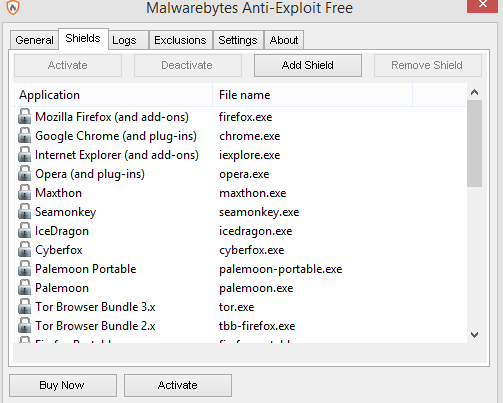Select the Shields tab
The width and height of the screenshot is (503, 403).
(83, 39)
